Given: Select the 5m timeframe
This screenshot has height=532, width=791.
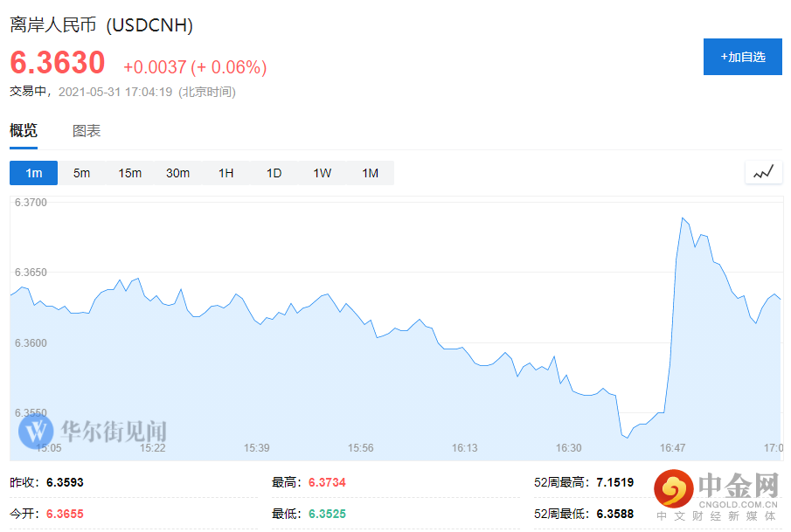Looking at the screenshot, I should tap(81, 173).
